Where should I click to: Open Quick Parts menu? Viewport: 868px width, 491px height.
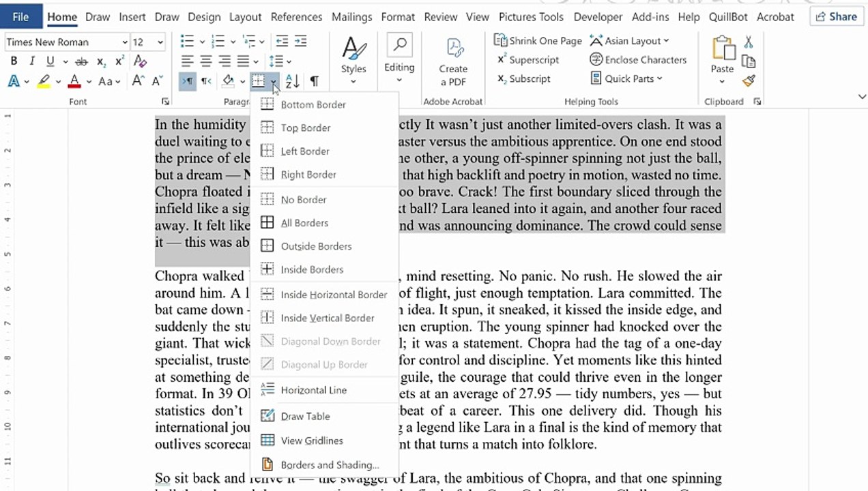click(x=626, y=78)
